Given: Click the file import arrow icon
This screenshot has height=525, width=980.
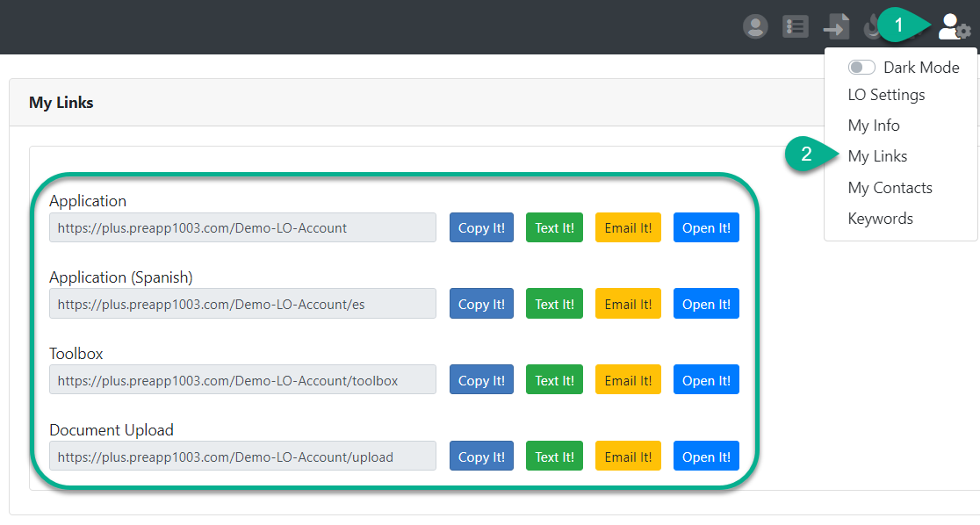Looking at the screenshot, I should point(836,27).
